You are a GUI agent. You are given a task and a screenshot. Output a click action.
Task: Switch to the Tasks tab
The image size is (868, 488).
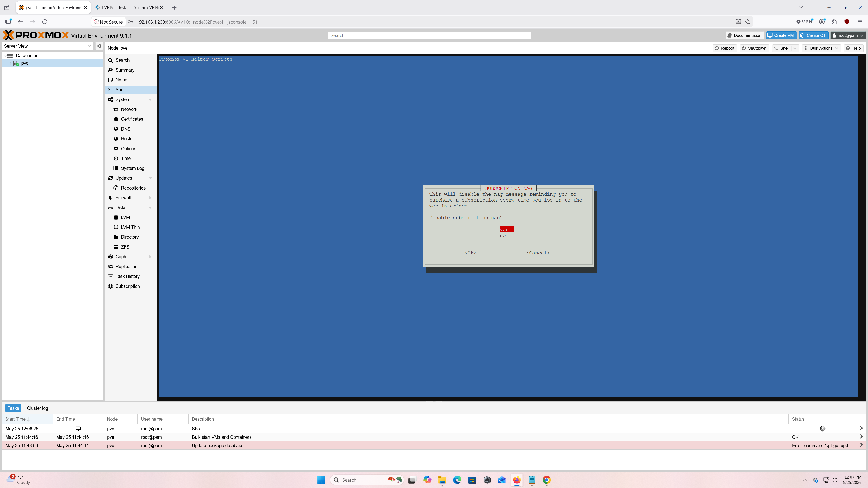[13, 408]
